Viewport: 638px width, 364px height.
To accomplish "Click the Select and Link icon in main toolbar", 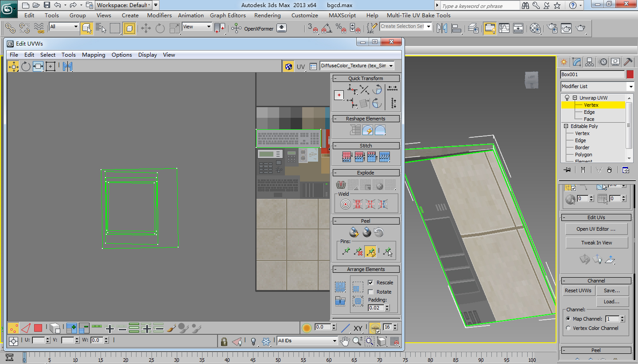I will [x=11, y=28].
